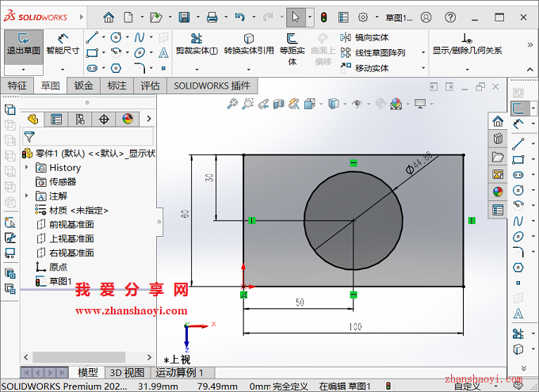539x392 pixels.
Task: Click Trim Entities (剪裁实体) tool
Action: (x=197, y=44)
